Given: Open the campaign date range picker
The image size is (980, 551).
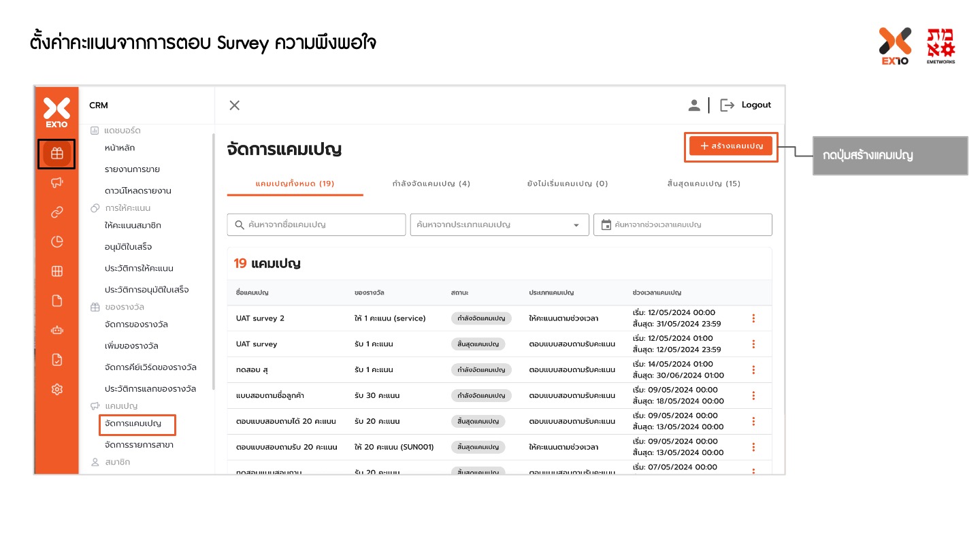Looking at the screenshot, I should 683,224.
